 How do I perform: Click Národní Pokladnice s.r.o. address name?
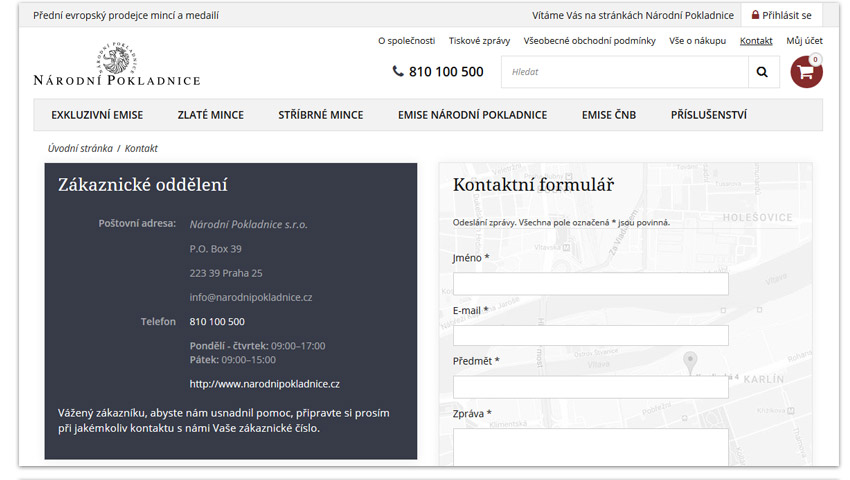click(248, 225)
